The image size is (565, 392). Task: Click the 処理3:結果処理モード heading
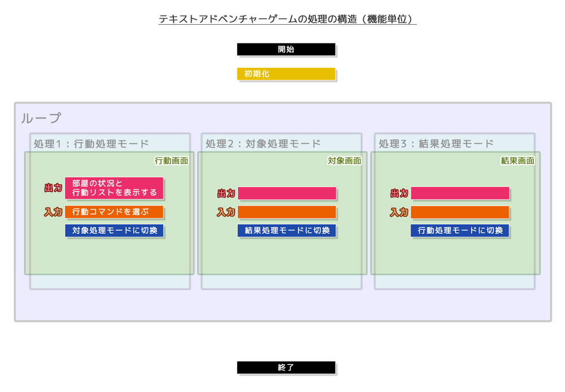[436, 144]
